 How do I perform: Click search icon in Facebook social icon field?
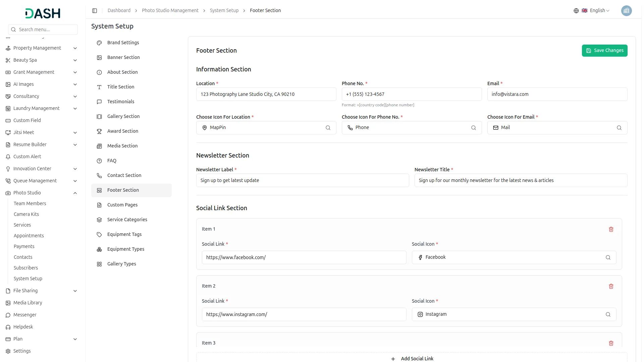608,257
